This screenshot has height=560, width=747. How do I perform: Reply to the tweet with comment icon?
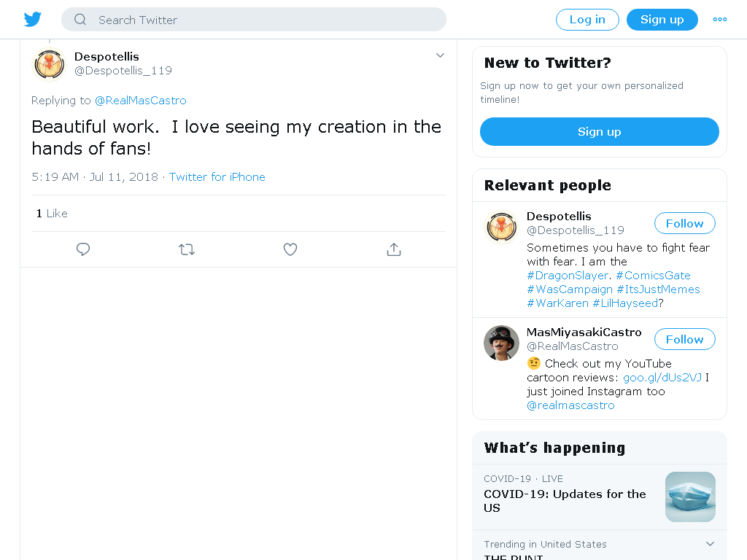pyautogui.click(x=83, y=249)
